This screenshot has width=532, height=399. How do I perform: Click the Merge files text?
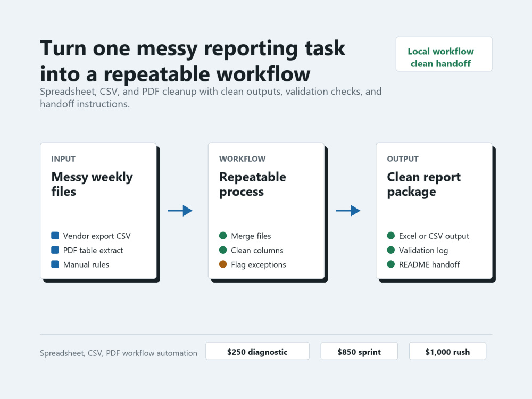251,236
